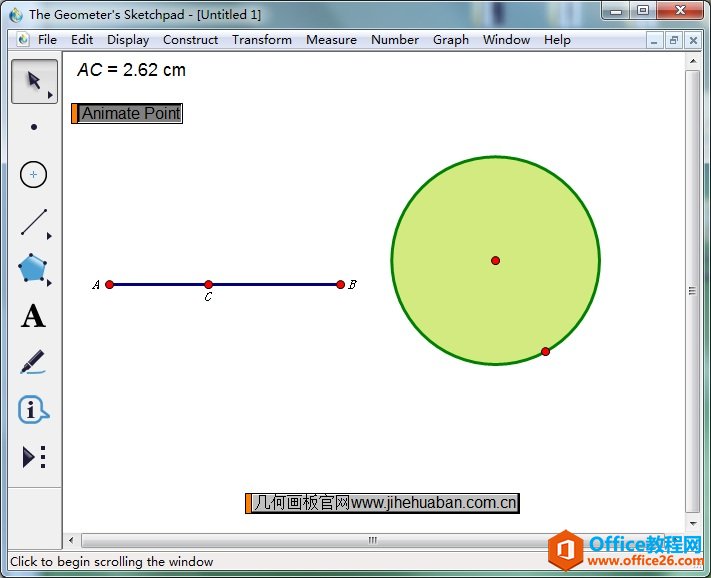Open the Measure menu
711x578 pixels.
[331, 40]
